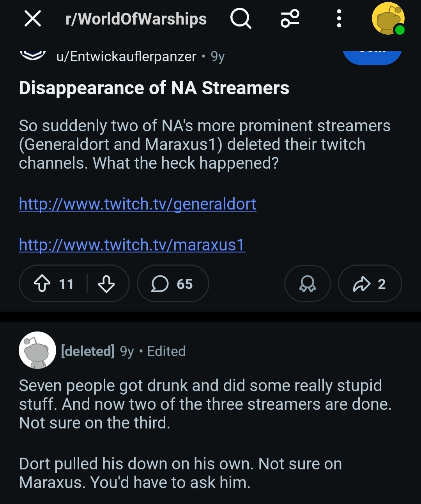Open the twitch.tv/generaldort link
Screen dimensions: 421x504
[x=137, y=204]
